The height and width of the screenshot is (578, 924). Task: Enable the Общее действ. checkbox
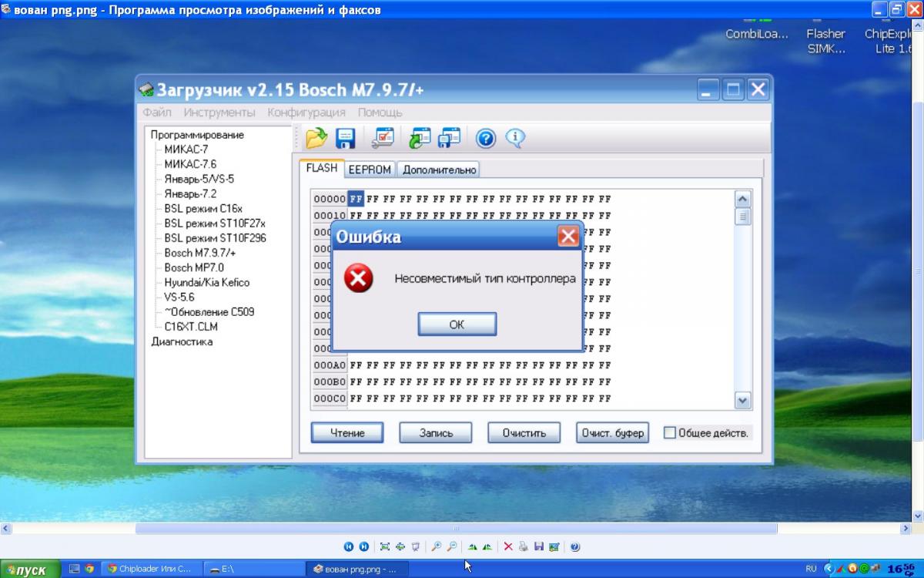coord(670,432)
